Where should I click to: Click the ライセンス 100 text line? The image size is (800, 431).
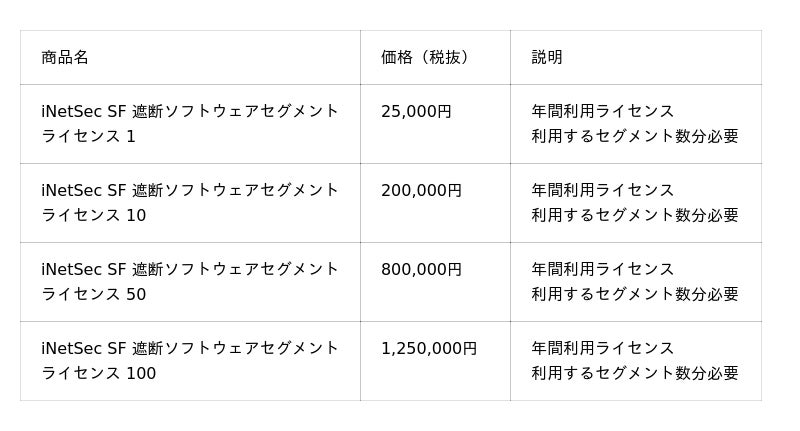click(x=99, y=373)
